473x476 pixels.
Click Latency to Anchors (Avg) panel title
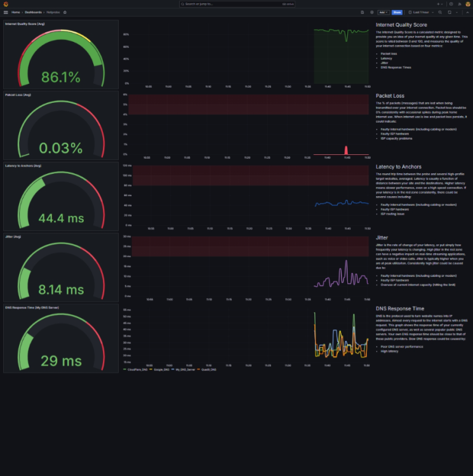tap(23, 166)
